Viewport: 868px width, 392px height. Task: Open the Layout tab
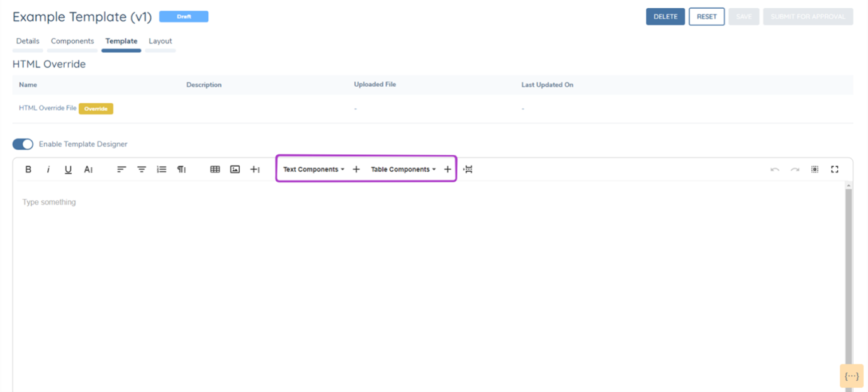160,41
